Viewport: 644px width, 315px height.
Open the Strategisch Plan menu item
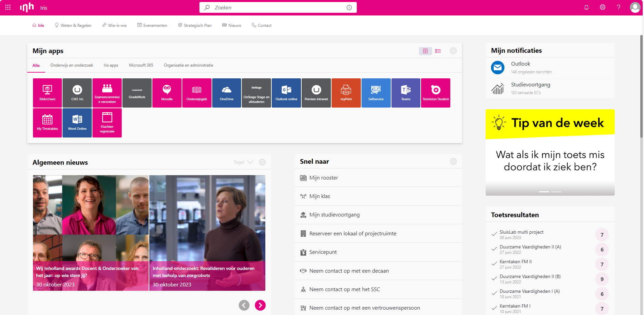tap(195, 25)
